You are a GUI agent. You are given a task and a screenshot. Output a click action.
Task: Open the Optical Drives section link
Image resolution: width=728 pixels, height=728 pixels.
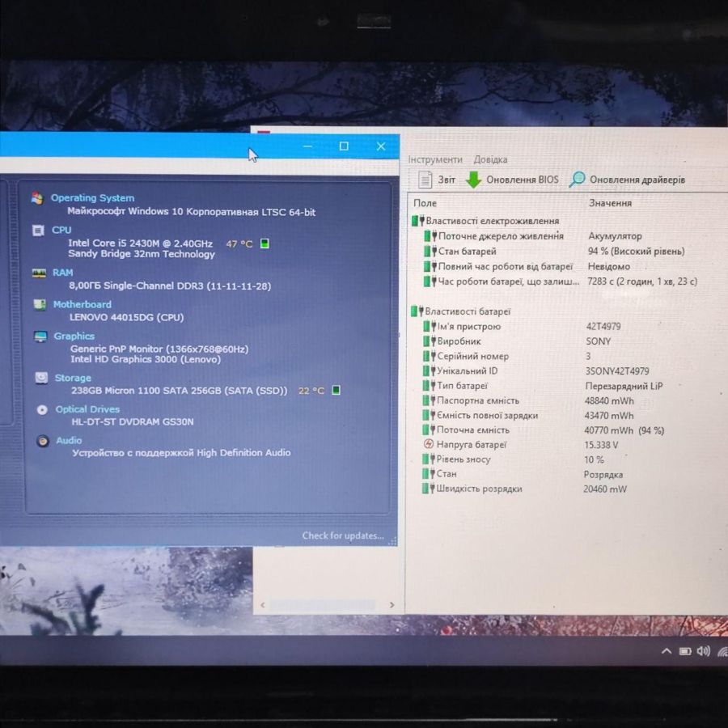[x=87, y=409]
